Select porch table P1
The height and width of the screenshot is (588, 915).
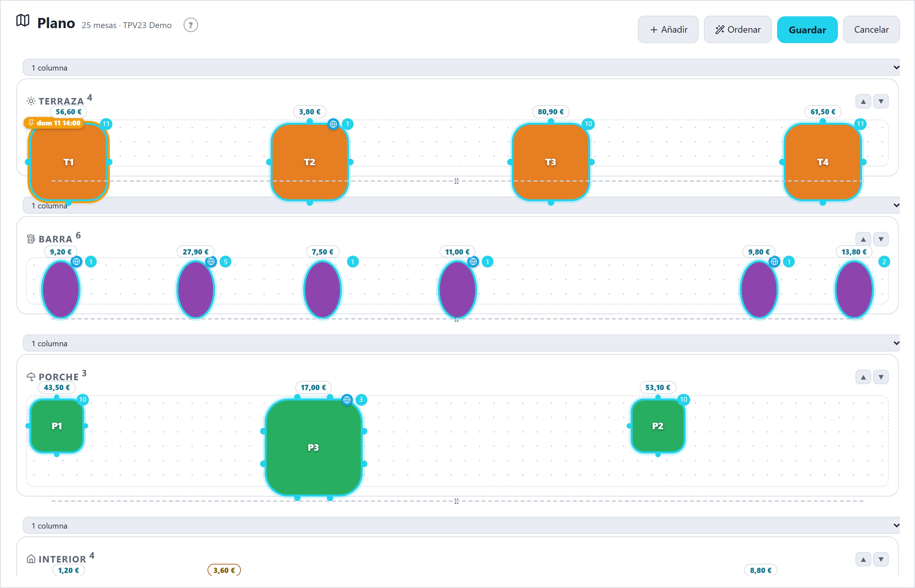(x=57, y=426)
